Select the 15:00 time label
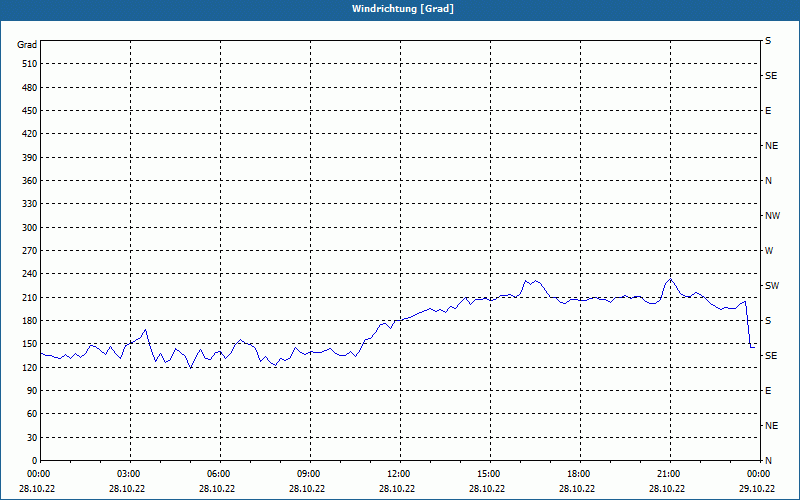800x500 pixels. 488,474
